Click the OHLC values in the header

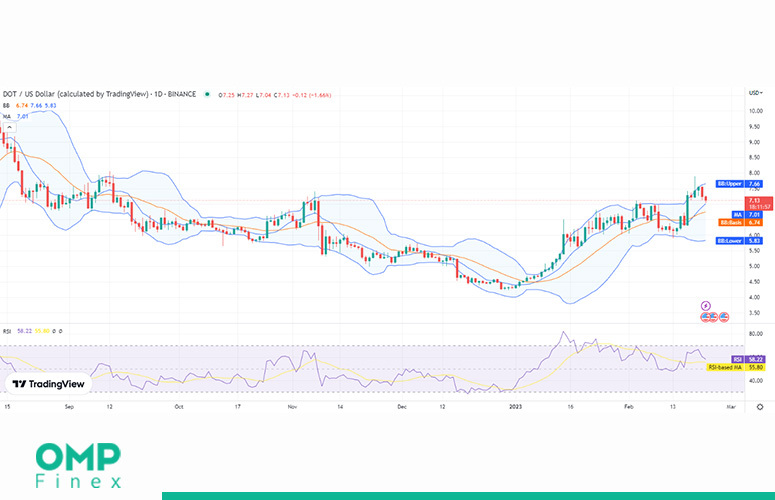(x=275, y=95)
